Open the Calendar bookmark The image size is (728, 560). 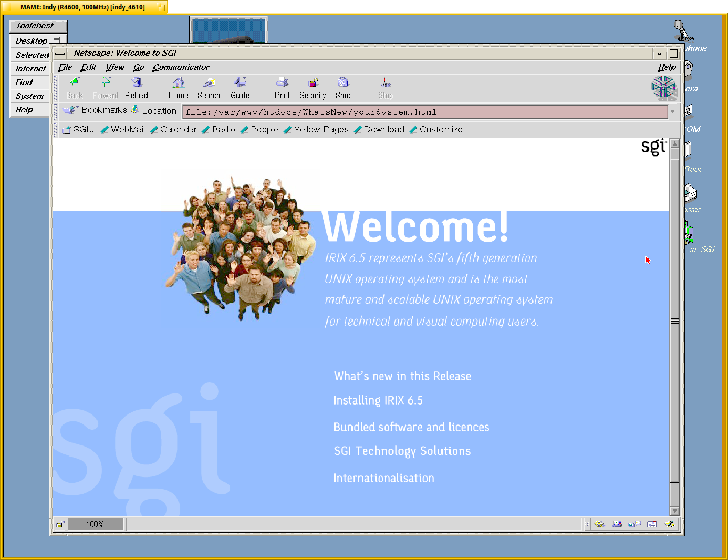pyautogui.click(x=173, y=129)
